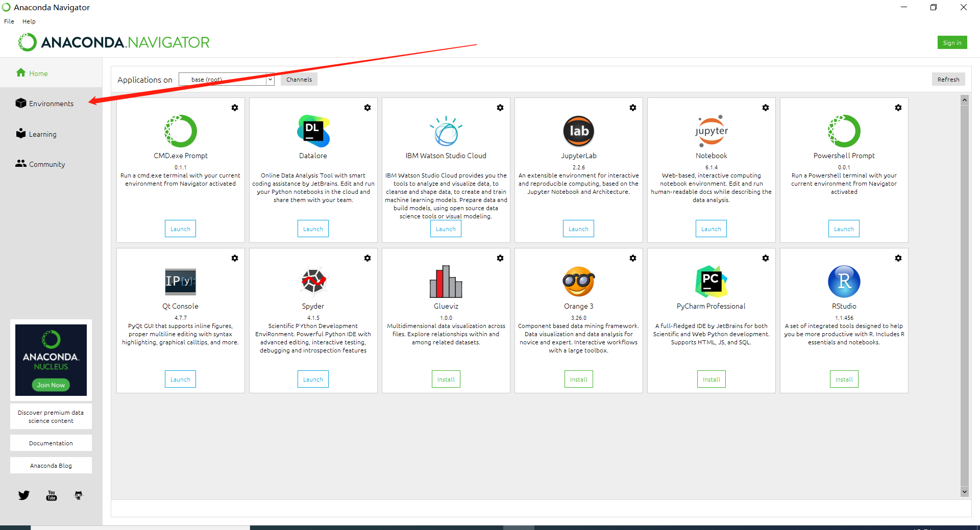Viewport: 980px width, 530px height.
Task: Open the Jupyter Notebook gear options
Action: (766, 108)
